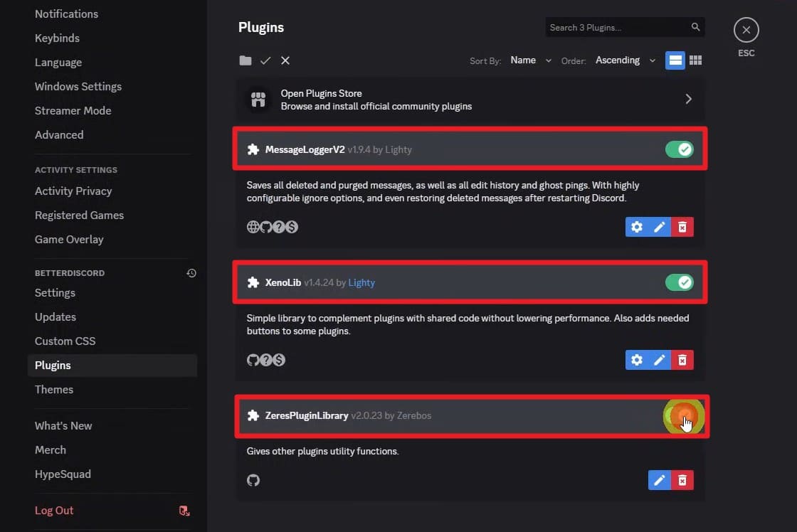Toggle off the XenoLib plugin
The image size is (797, 532).
tap(680, 282)
